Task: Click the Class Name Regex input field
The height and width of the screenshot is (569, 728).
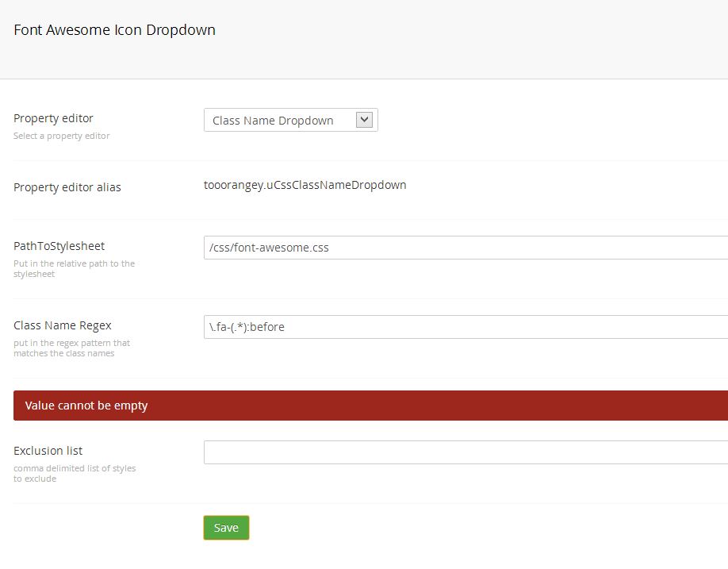Action: tap(466, 327)
